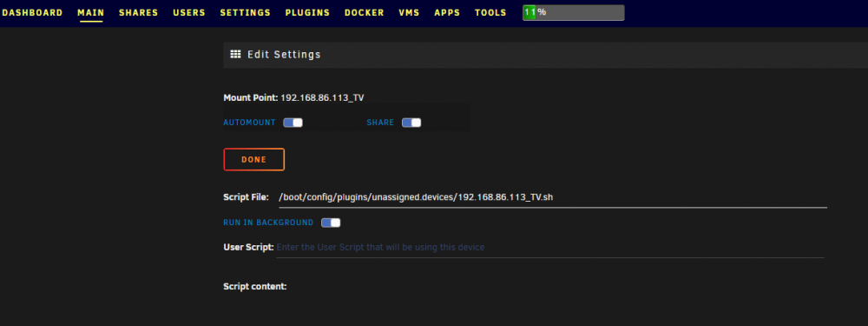868x326 pixels.
Task: Open the Tools tab
Action: point(490,13)
